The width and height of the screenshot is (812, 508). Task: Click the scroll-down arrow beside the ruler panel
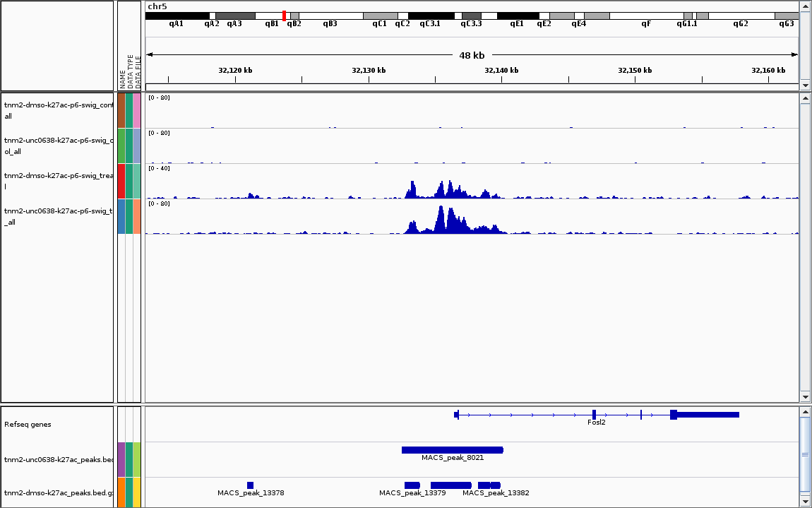pyautogui.click(x=805, y=85)
